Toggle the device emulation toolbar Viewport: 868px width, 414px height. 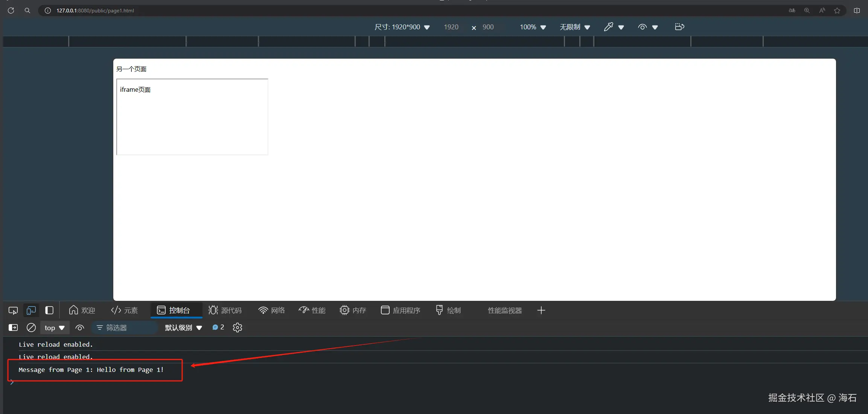30,310
